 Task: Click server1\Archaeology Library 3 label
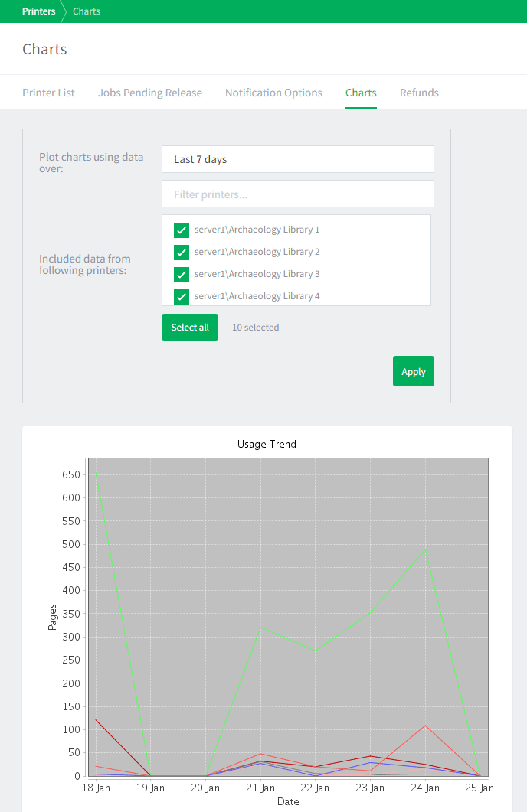tap(257, 274)
